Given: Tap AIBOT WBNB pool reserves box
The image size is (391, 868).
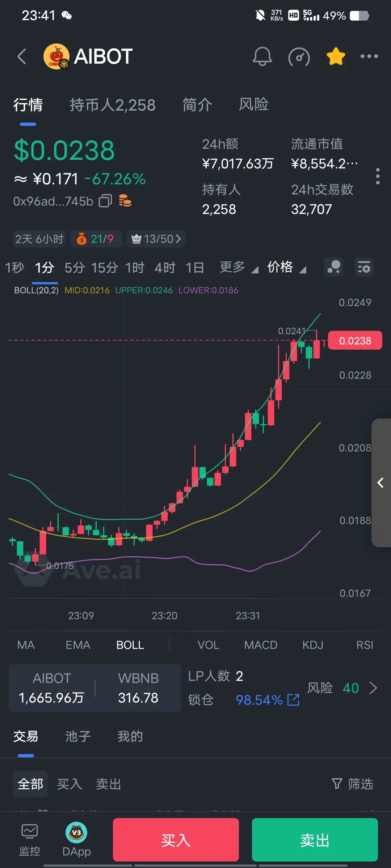Looking at the screenshot, I should pos(95,688).
